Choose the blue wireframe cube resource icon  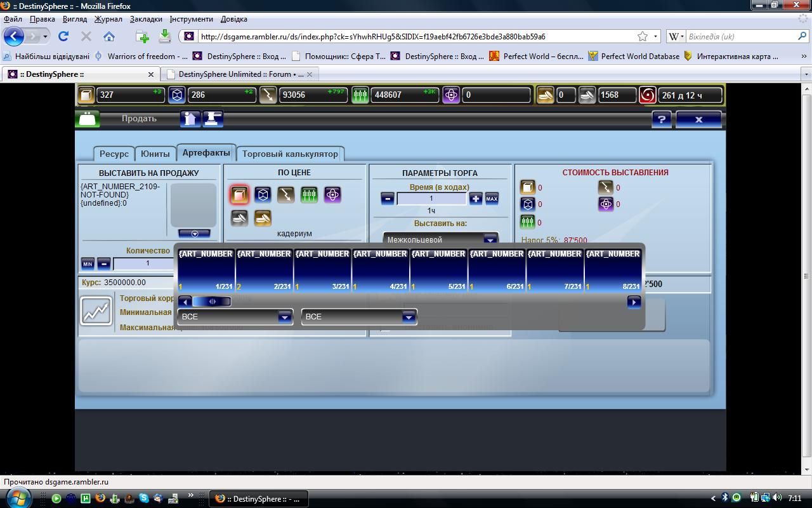pyautogui.click(x=263, y=194)
